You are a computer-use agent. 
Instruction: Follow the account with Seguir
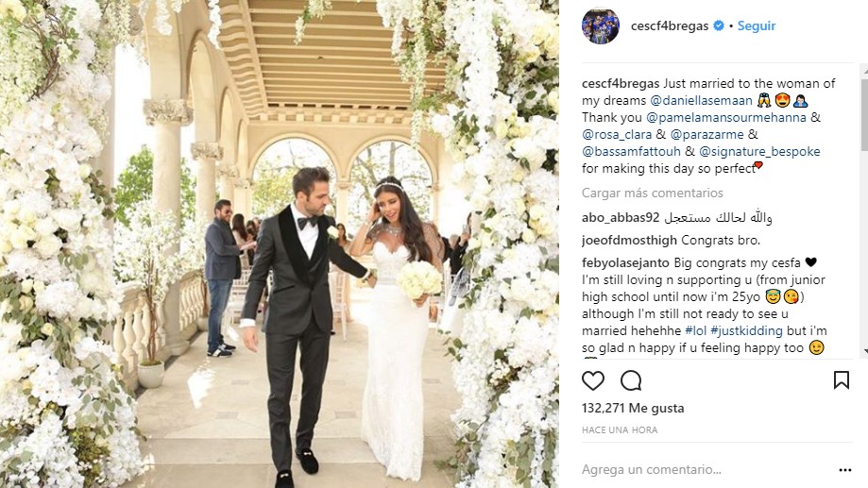[x=757, y=25]
